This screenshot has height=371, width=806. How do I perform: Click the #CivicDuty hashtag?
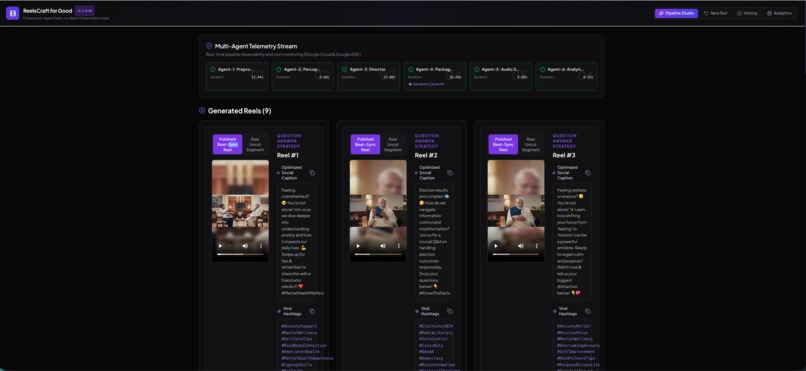click(432, 345)
